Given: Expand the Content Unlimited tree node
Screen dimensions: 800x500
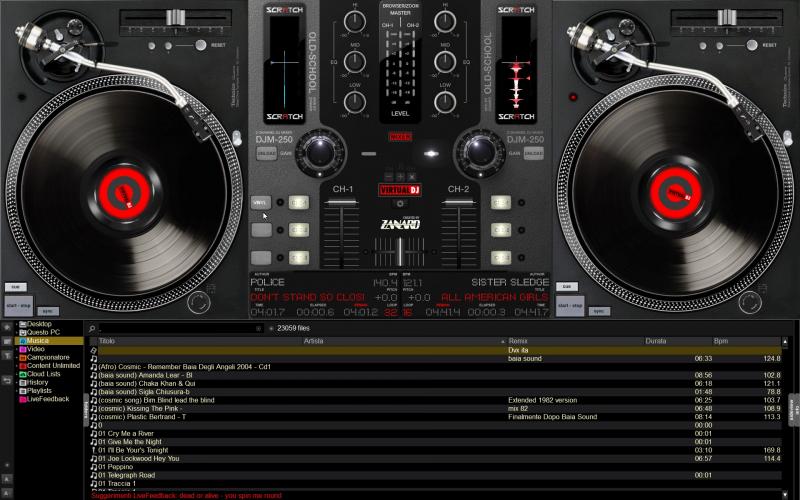Looking at the screenshot, I should point(16,366).
